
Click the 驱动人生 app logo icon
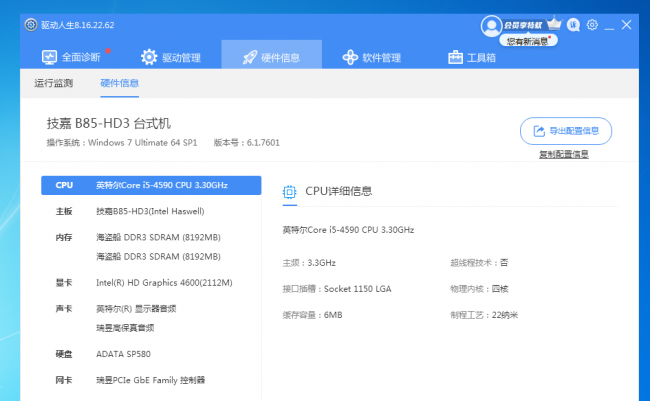pyautogui.click(x=31, y=25)
